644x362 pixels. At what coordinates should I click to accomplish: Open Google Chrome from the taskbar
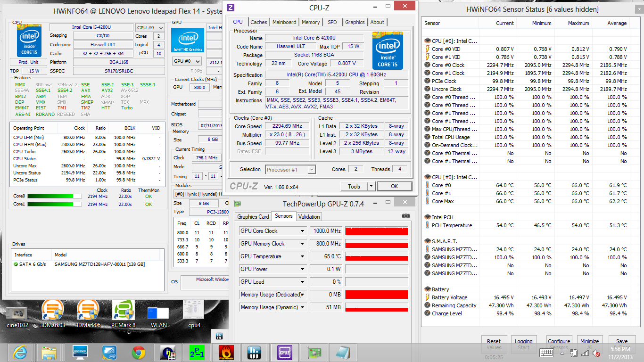(139, 352)
